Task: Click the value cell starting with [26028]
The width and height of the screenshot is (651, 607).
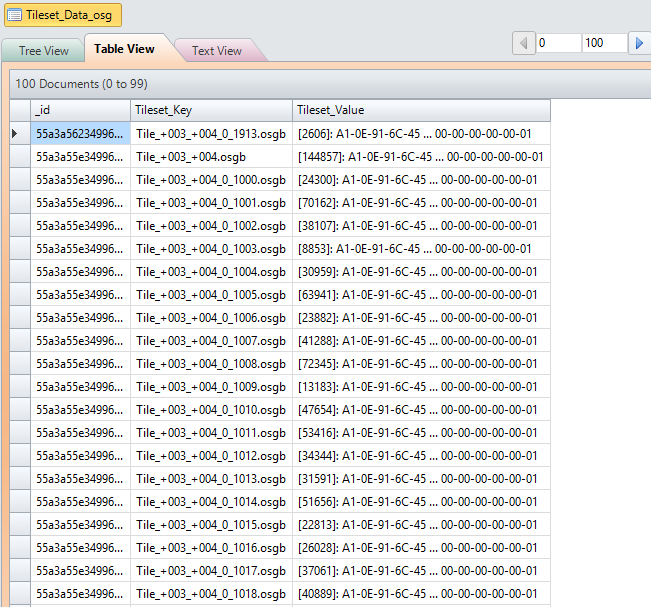Action: coord(422,548)
